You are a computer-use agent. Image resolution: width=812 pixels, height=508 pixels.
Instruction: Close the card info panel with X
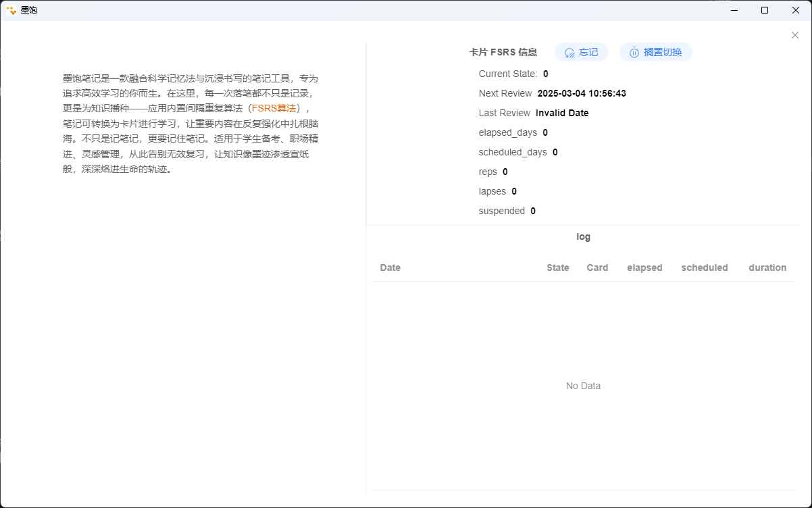click(x=795, y=35)
